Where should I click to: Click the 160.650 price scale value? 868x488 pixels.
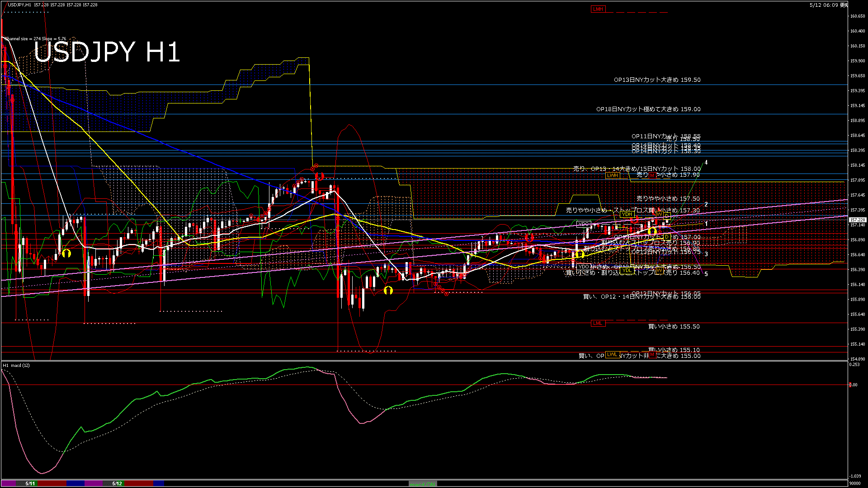(x=858, y=16)
